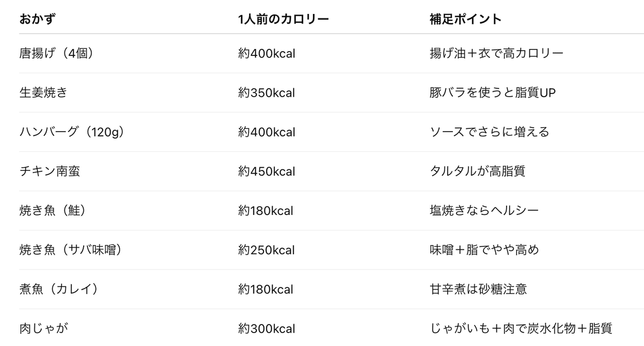
Task: Click the 甘辛煮は砂糖注意 note
Action: click(478, 289)
